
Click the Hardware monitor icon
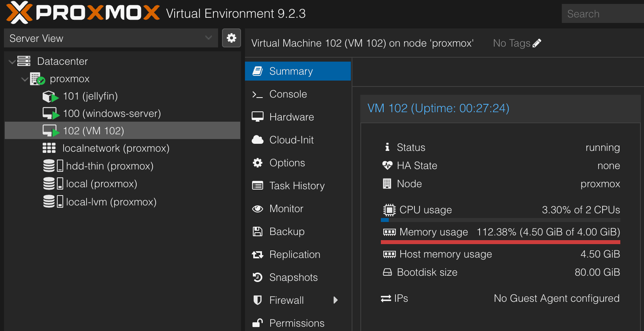pos(258,117)
